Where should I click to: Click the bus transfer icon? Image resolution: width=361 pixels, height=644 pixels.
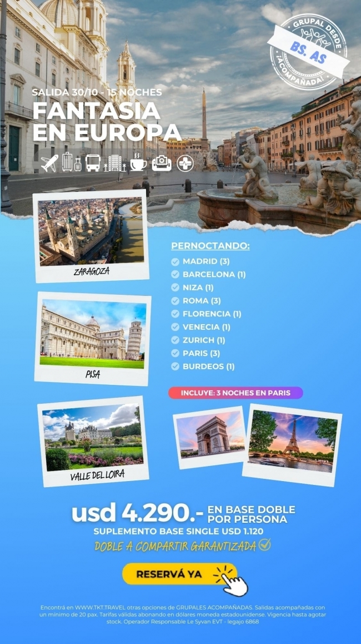tap(93, 163)
